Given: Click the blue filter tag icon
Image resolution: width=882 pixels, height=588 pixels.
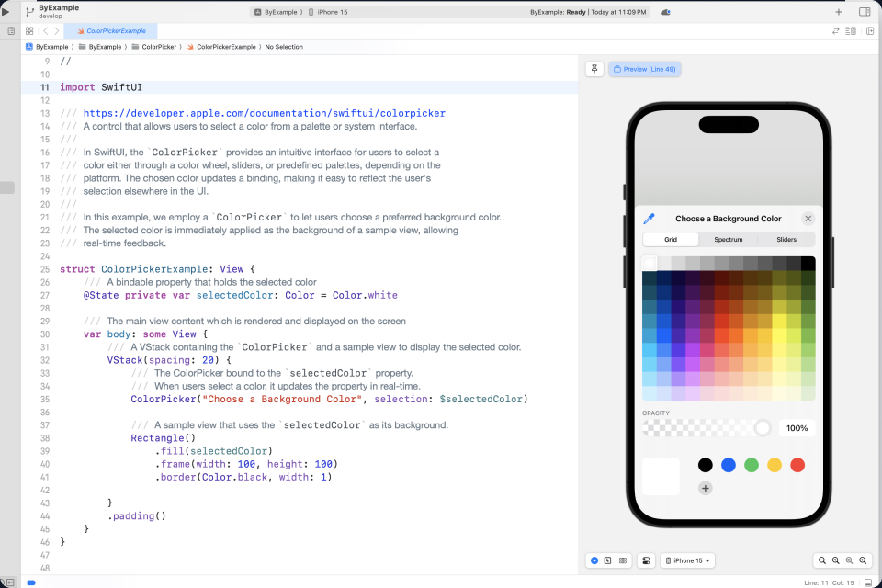Looking at the screenshot, I should click(x=31, y=582).
